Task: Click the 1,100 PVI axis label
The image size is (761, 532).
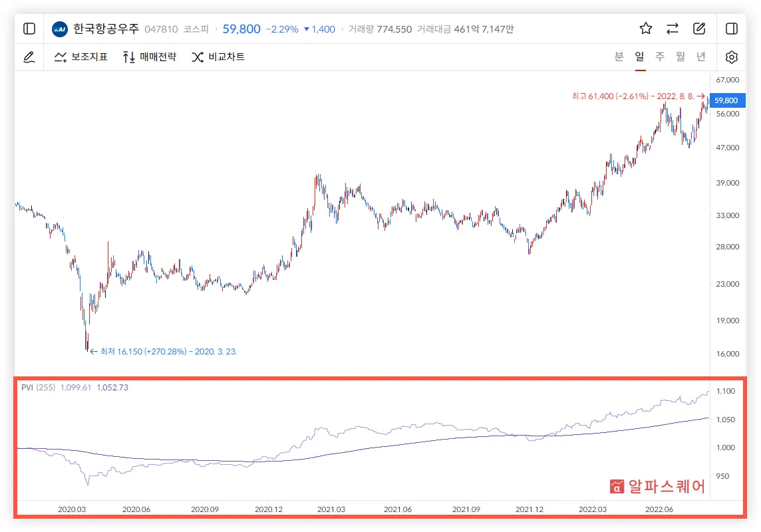Action: tap(726, 391)
